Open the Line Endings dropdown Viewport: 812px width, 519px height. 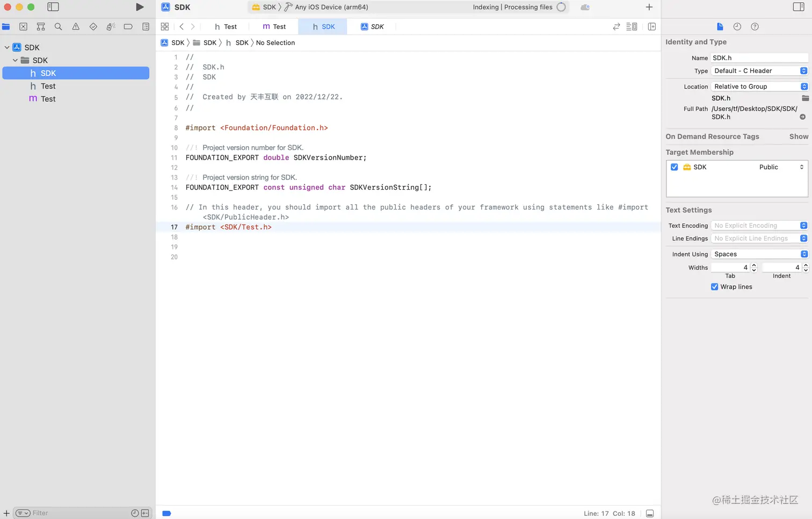point(759,239)
